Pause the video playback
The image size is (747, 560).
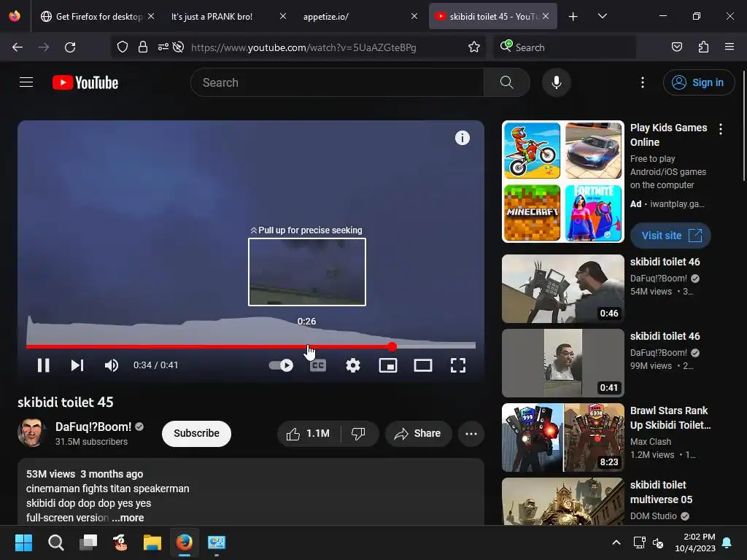click(x=43, y=365)
